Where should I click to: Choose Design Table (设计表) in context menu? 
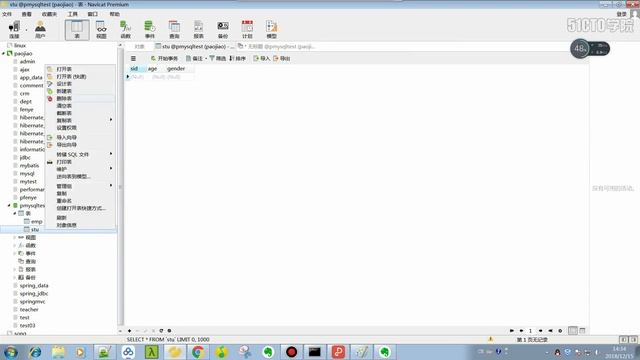[x=80, y=84]
